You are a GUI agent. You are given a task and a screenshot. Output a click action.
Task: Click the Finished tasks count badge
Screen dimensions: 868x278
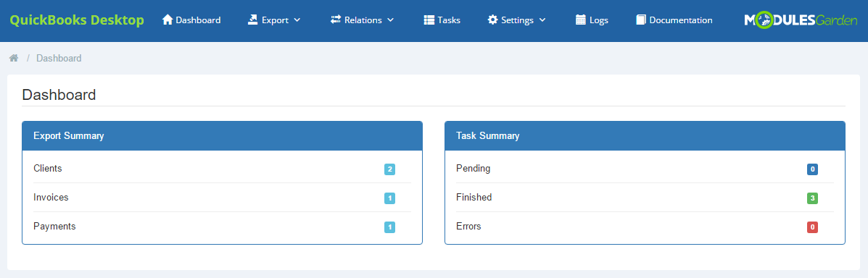[x=813, y=198]
